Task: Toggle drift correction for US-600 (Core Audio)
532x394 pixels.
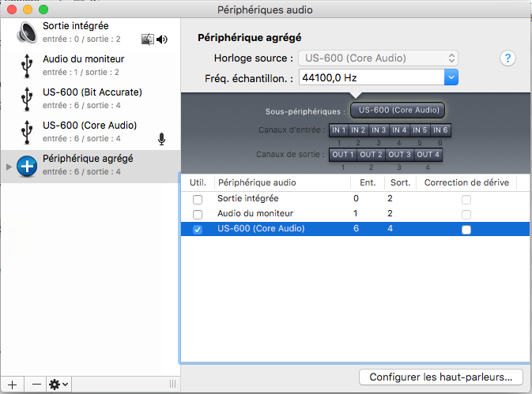Action: (466, 230)
